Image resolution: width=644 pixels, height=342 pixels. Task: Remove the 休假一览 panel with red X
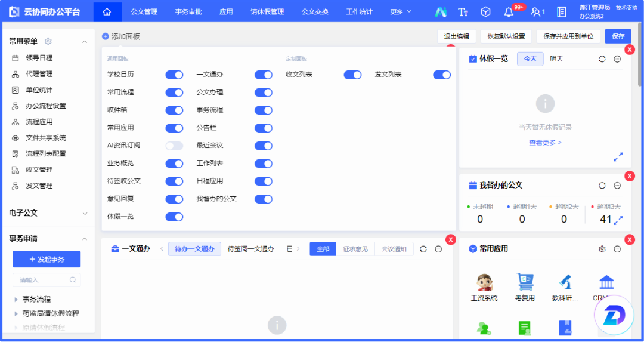[x=630, y=50]
